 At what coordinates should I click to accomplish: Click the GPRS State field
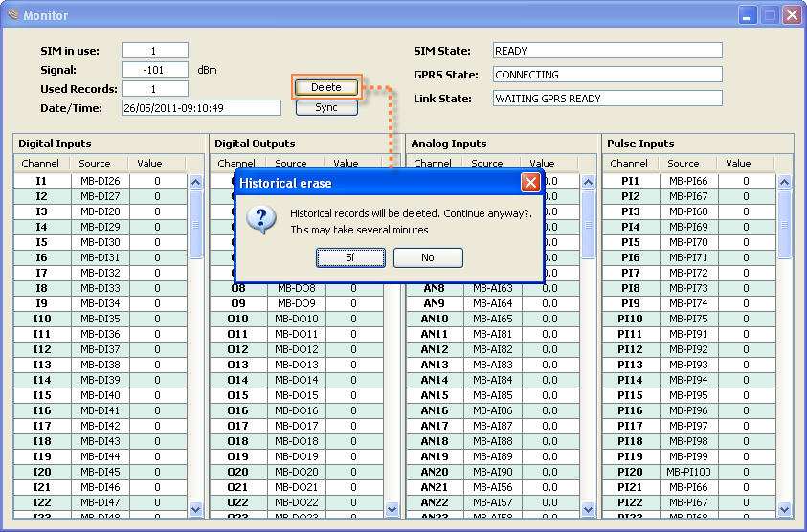(607, 75)
